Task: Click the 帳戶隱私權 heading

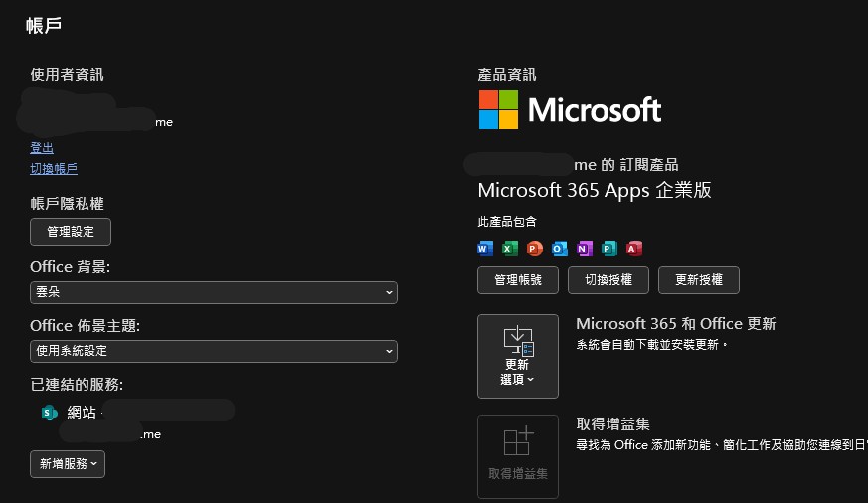Action: click(67, 203)
